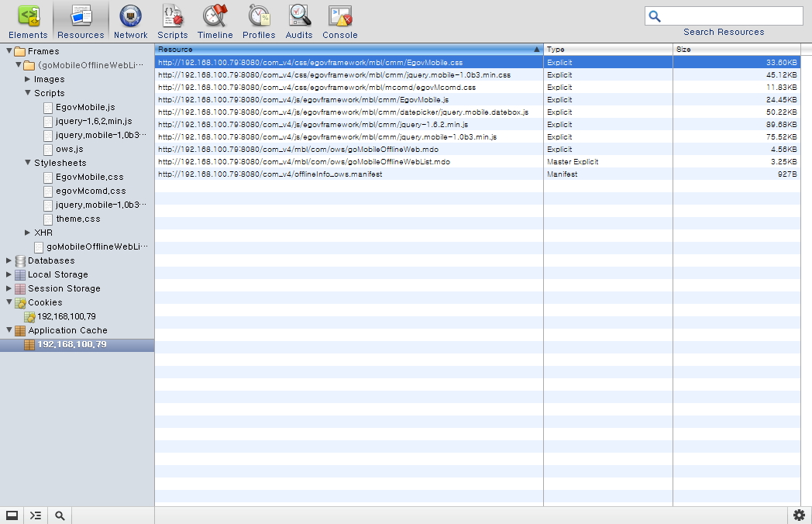The image size is (812, 524).
Task: Open the Scripts panel
Action: 172,21
